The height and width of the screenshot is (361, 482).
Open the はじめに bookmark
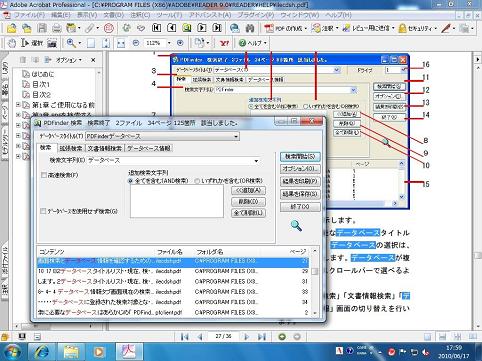click(x=43, y=74)
